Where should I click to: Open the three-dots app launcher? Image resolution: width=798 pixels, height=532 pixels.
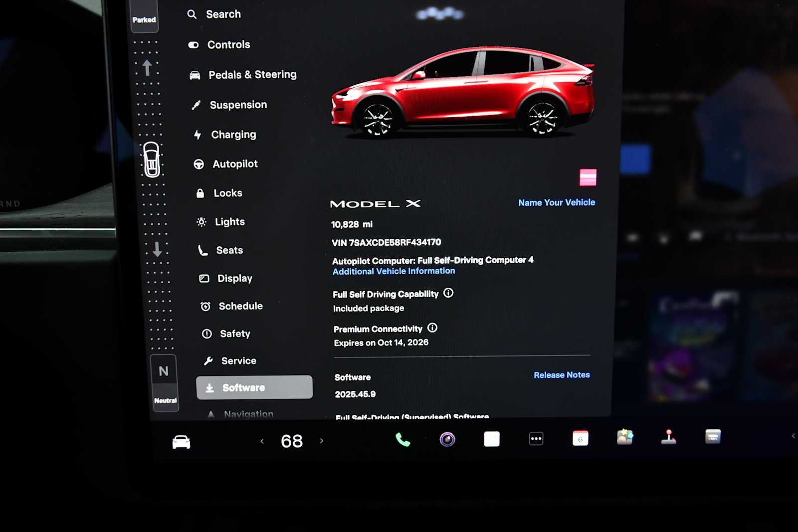[x=536, y=439]
